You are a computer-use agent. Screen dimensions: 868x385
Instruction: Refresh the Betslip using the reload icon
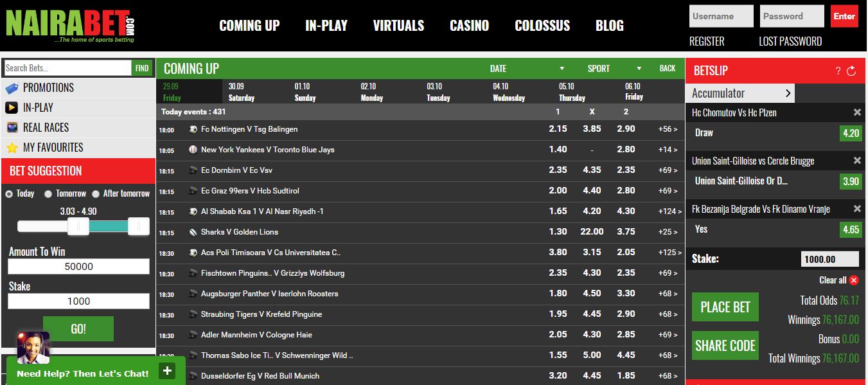click(x=851, y=71)
